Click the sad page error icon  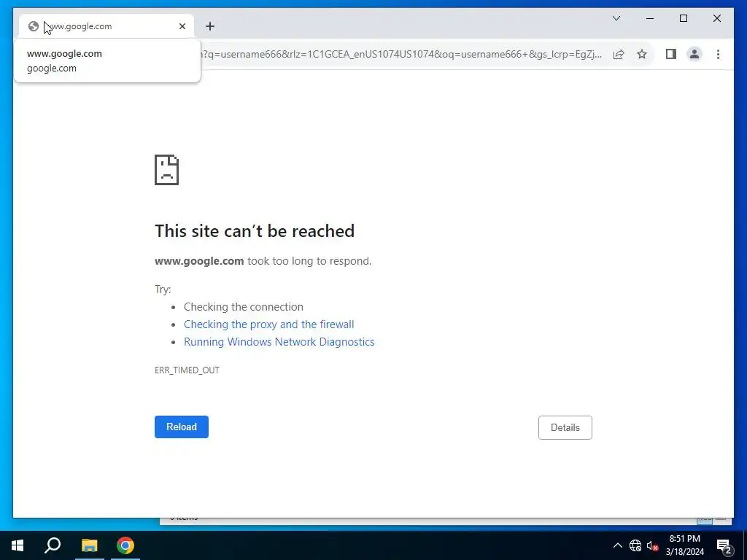point(167,169)
